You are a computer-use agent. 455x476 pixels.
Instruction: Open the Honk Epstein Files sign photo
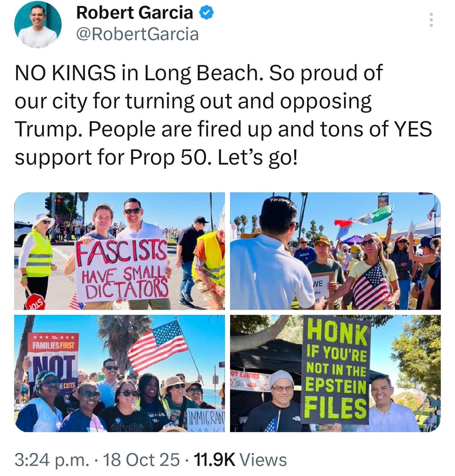[335, 373]
